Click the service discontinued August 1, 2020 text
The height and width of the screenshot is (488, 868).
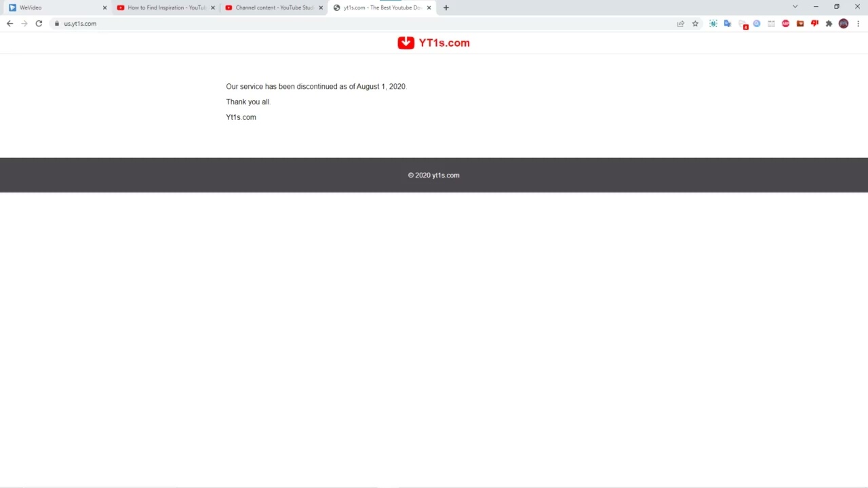pyautogui.click(x=316, y=87)
